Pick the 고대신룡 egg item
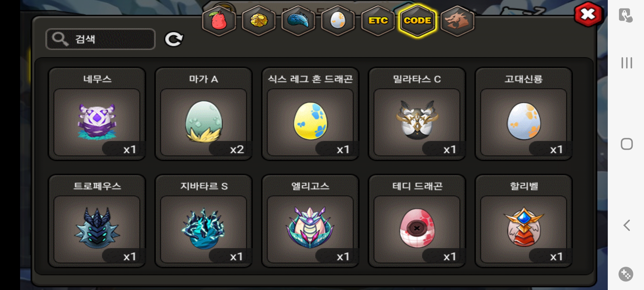Screen dimensions: 644x290 (524, 114)
